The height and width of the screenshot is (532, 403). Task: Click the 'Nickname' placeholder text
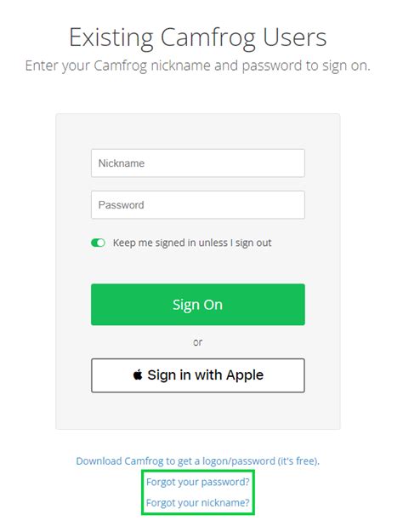point(122,163)
